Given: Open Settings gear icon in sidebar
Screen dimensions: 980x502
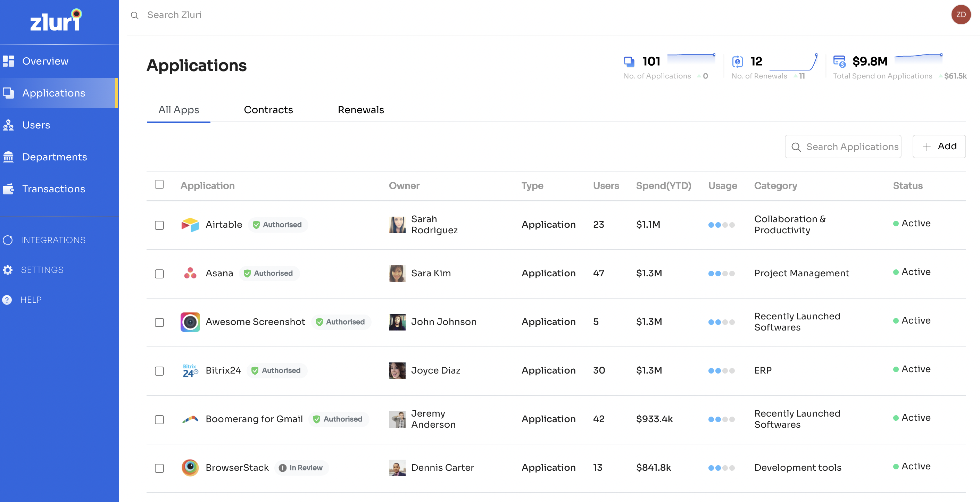Looking at the screenshot, I should (x=8, y=270).
